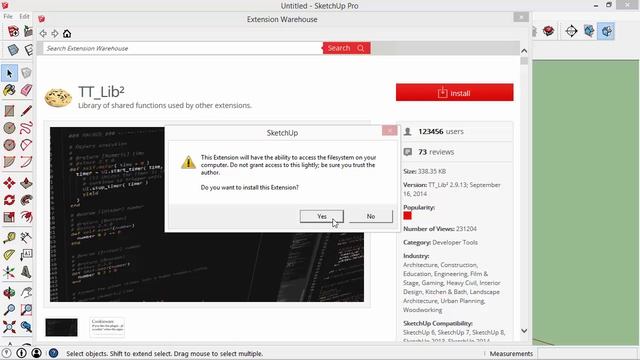The image size is (640, 360).
Task: Choose the Zoom magnifier tool
Action: (9, 309)
